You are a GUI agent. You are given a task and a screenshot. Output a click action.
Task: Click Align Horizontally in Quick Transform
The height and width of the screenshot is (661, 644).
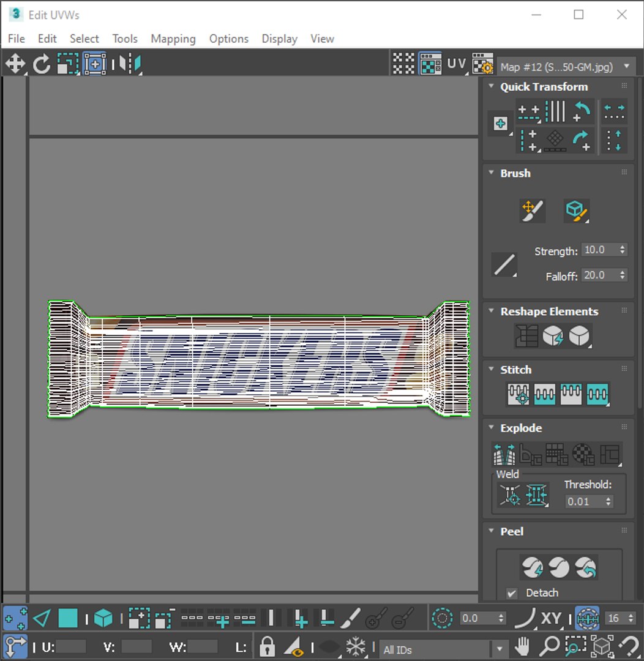(x=529, y=112)
